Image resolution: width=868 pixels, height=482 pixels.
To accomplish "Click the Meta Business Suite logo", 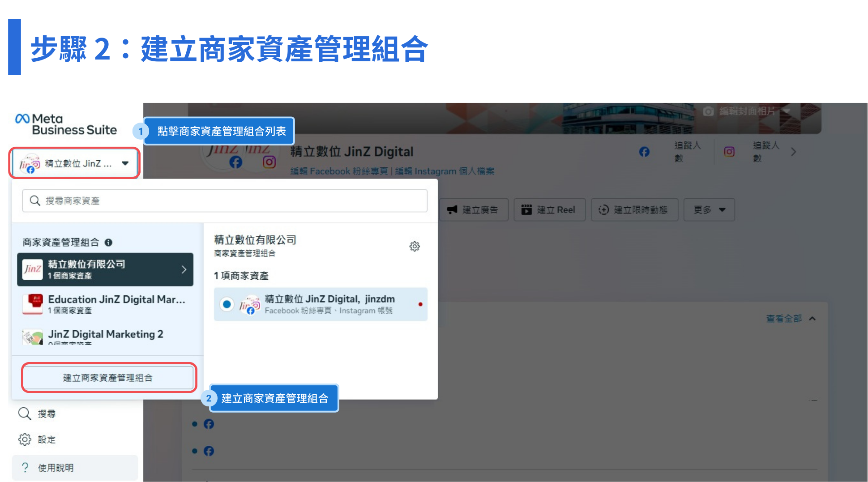I will [66, 124].
